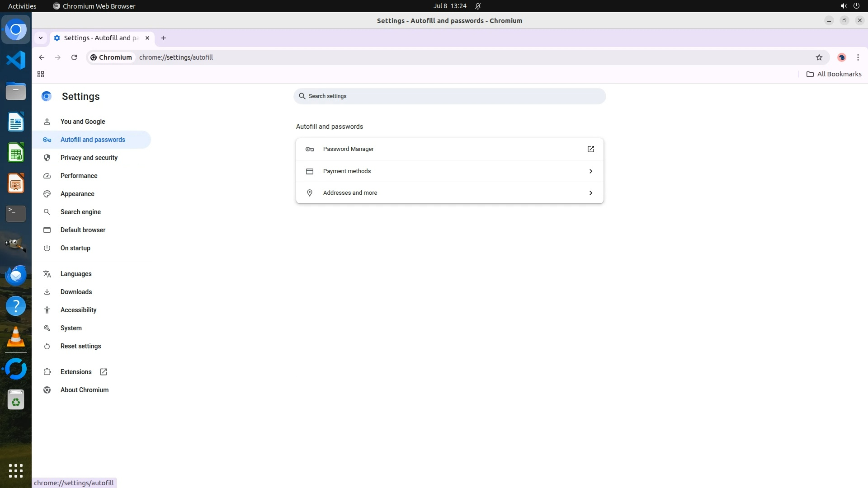Click the profile avatar icon
The width and height of the screenshot is (868, 488).
point(841,57)
